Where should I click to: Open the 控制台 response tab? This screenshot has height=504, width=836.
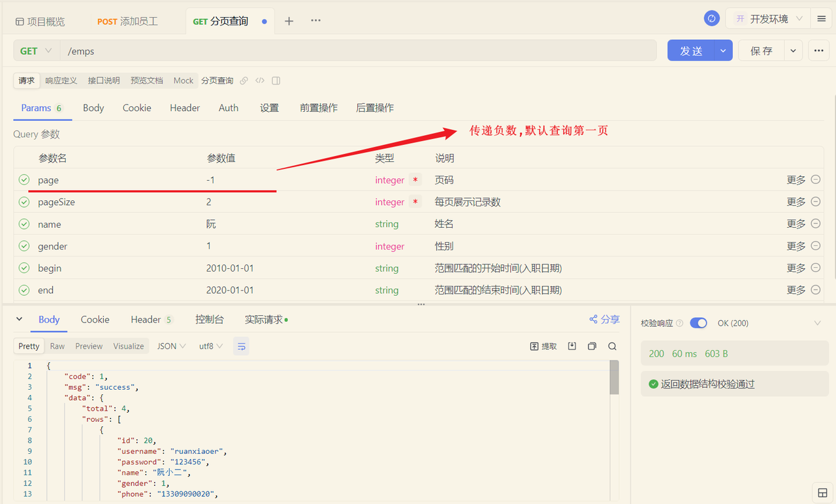tap(209, 319)
